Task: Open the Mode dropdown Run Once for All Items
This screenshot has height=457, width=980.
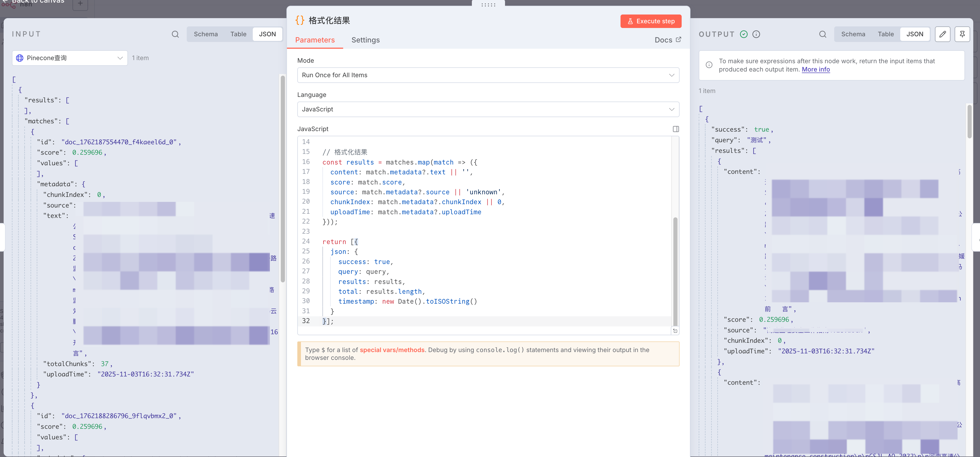Action: [488, 75]
